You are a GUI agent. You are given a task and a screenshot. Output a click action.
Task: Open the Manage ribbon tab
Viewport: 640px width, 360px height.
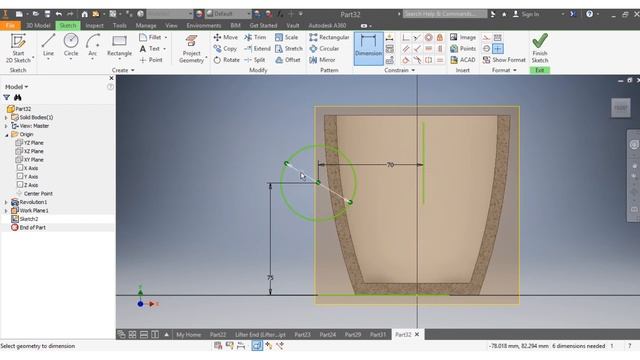(x=146, y=25)
